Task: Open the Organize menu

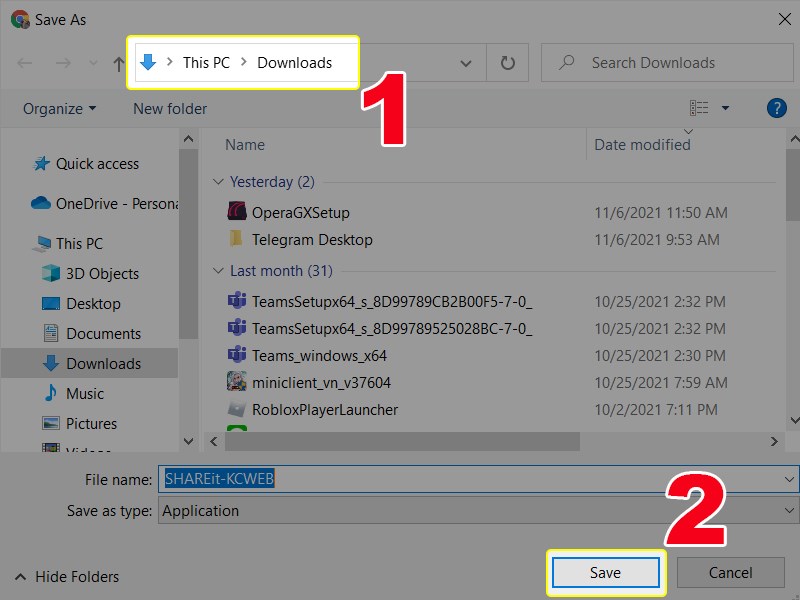Action: (57, 108)
